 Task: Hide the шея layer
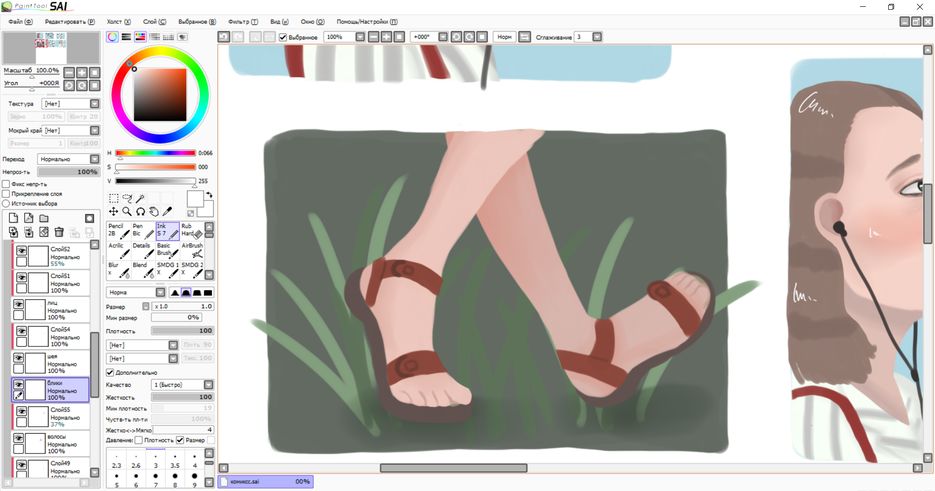[x=18, y=358]
